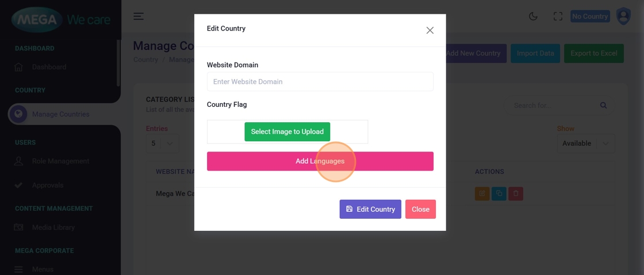The height and width of the screenshot is (275, 644).
Task: Click the search magnifier icon
Action: point(603,106)
